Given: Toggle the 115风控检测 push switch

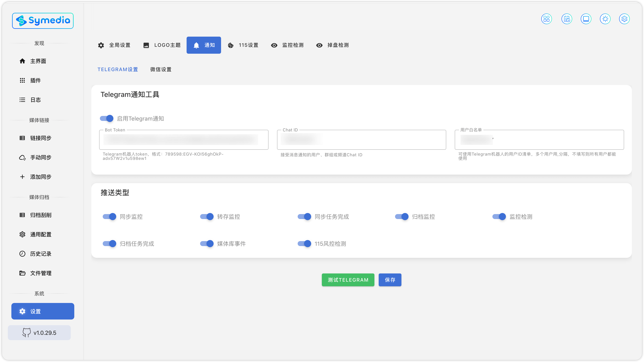Looking at the screenshot, I should pos(304,244).
